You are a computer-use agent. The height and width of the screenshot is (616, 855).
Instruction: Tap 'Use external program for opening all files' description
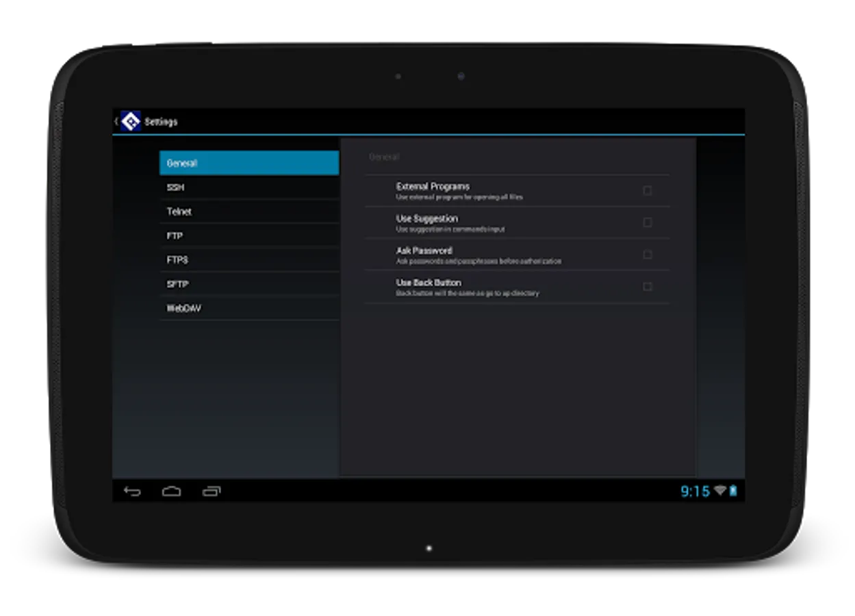tap(459, 197)
